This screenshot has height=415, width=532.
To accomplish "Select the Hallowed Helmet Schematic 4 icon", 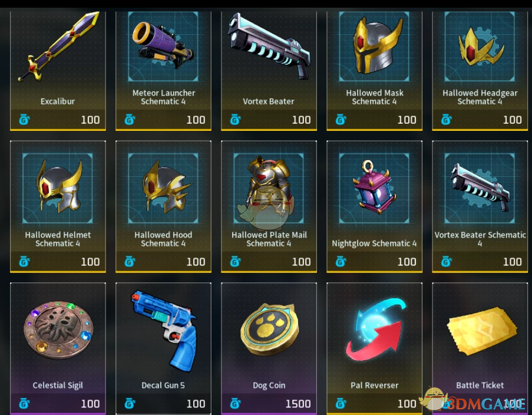I will pyautogui.click(x=60, y=186).
